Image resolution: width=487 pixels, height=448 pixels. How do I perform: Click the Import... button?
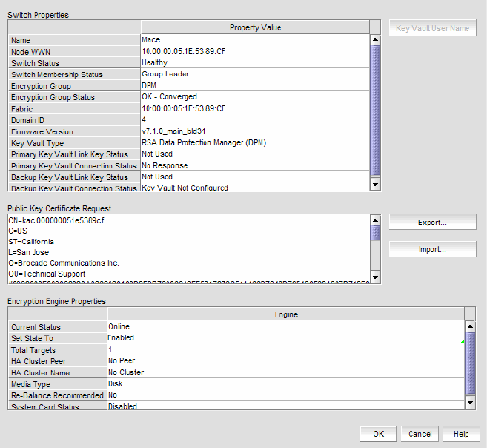click(432, 249)
